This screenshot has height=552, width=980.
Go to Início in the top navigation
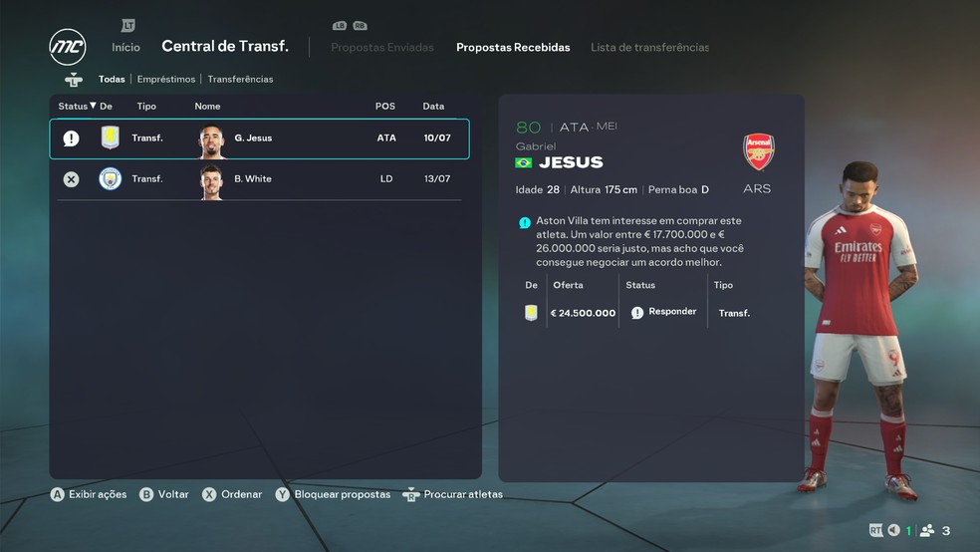(x=125, y=48)
